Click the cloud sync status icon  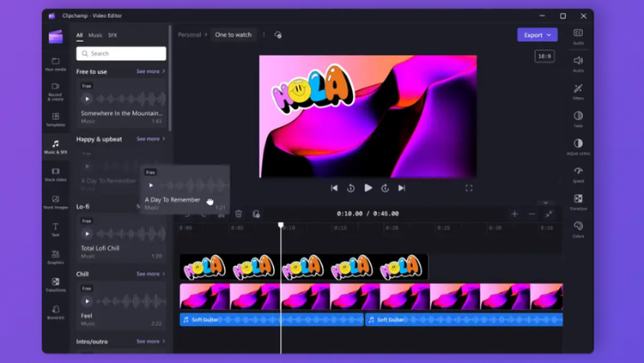[278, 35]
